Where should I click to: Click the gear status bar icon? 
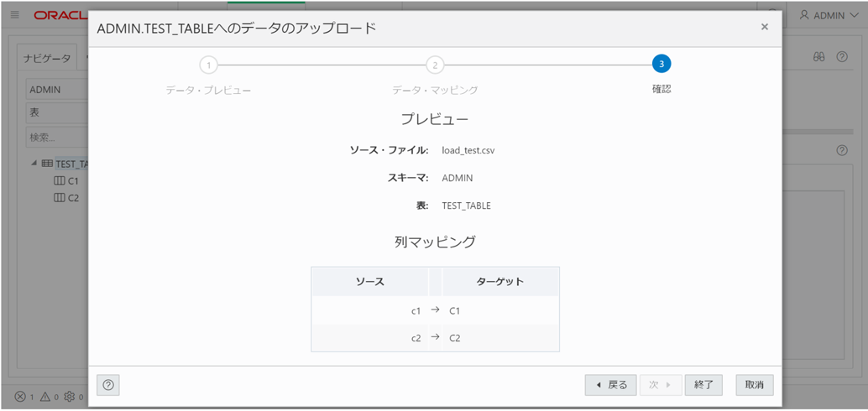click(69, 397)
